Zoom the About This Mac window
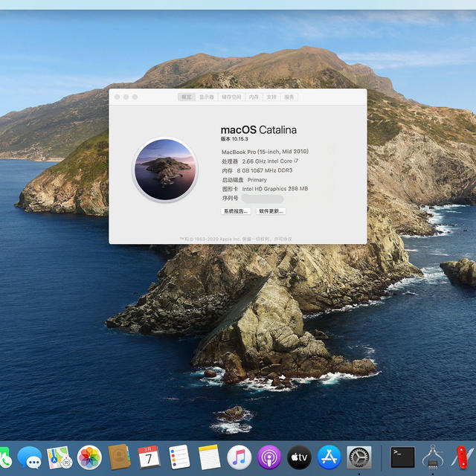The image size is (476, 476). 135,97
